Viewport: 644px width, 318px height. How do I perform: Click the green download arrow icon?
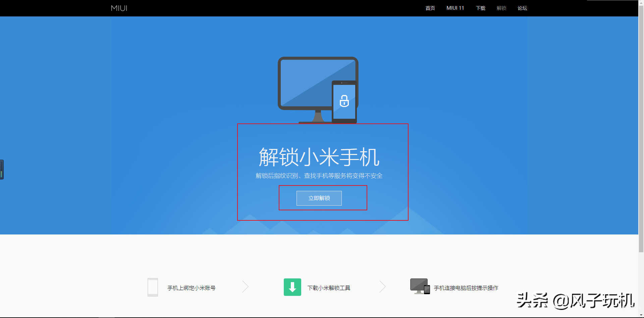pos(292,287)
